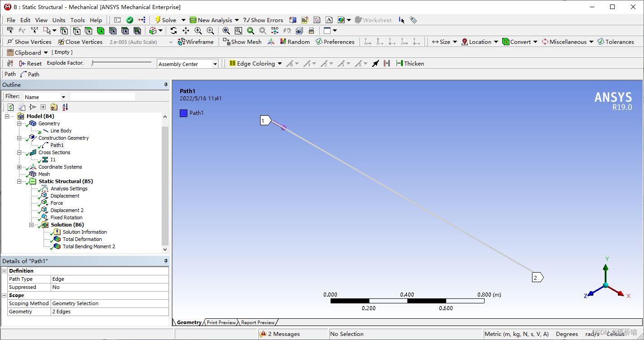Click the Sort alphabetically AZ icon in Outline
644x340 pixels.
click(65, 107)
